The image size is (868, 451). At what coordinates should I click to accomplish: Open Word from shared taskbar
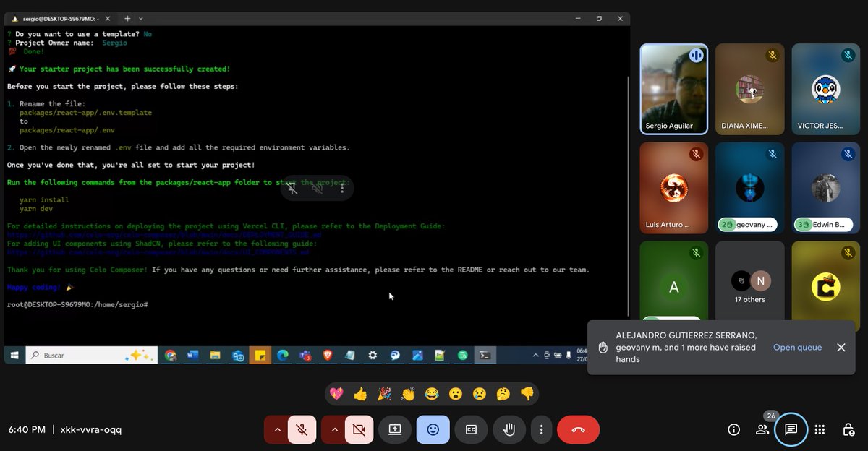point(192,356)
